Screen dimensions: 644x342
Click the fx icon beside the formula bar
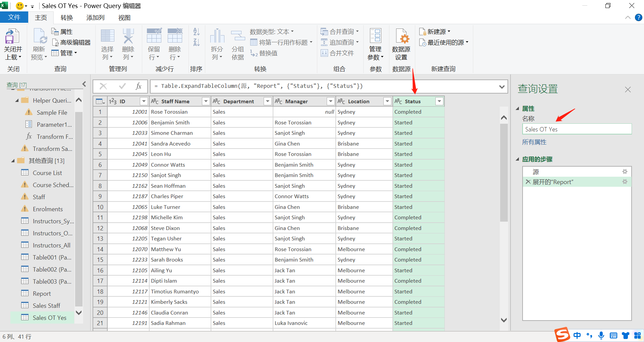click(139, 86)
